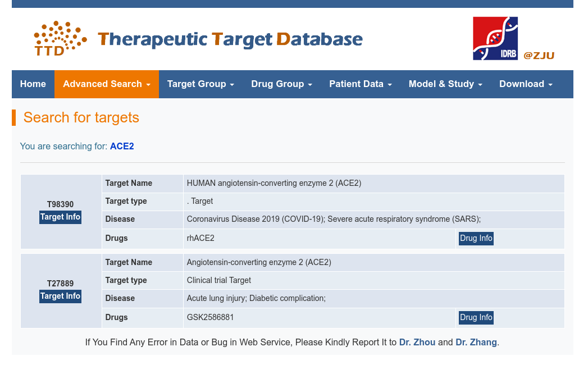Image resolution: width=588 pixels, height=365 pixels.
Task: View Drug Info for rhACE2
Action: (x=476, y=239)
